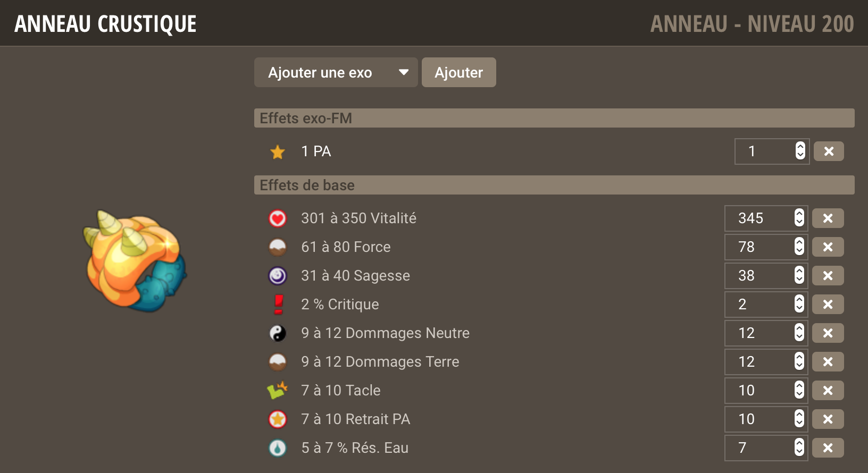
Task: Remove the 1 PA exo effect
Action: tap(829, 151)
